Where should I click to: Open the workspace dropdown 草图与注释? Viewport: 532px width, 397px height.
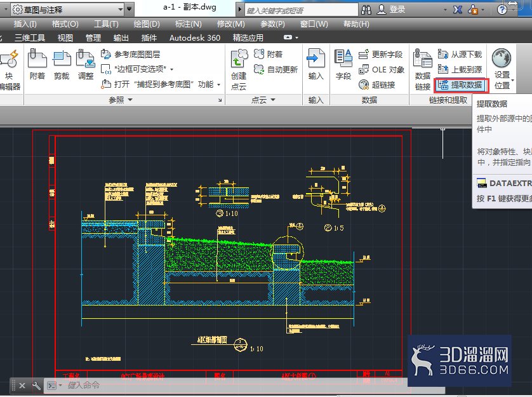[67, 10]
